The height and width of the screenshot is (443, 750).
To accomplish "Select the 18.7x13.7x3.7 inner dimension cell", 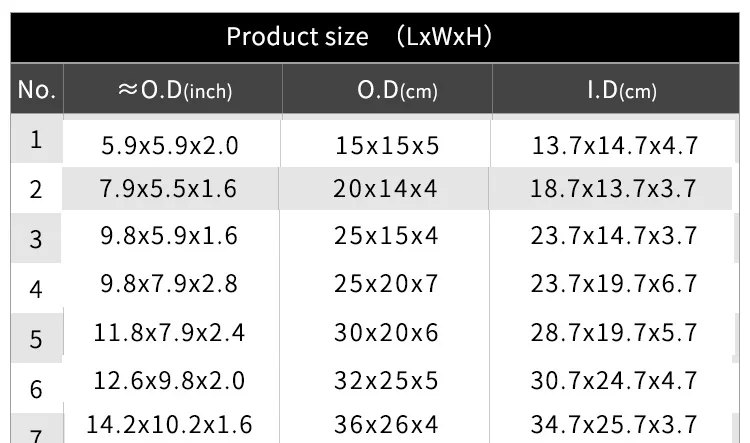I will (614, 189).
